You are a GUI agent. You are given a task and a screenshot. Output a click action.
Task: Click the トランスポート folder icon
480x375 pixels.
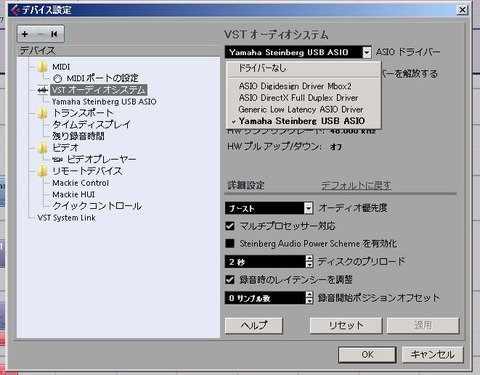42,113
